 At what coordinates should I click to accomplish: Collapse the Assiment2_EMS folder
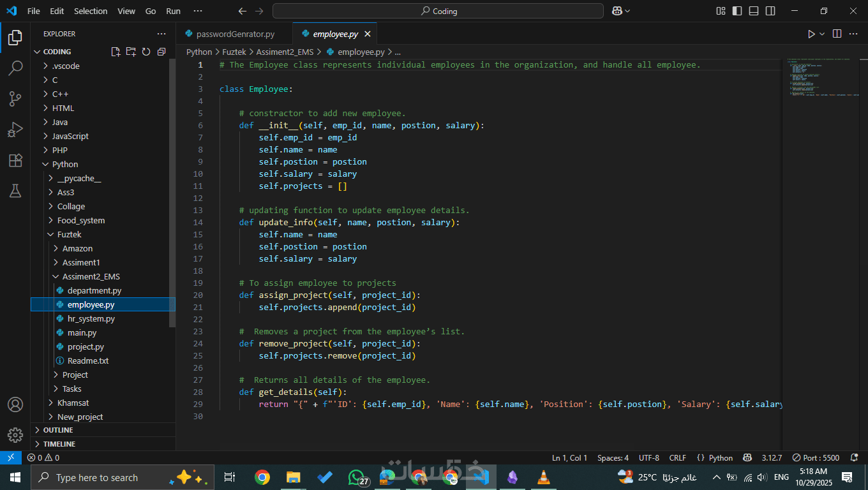91,276
